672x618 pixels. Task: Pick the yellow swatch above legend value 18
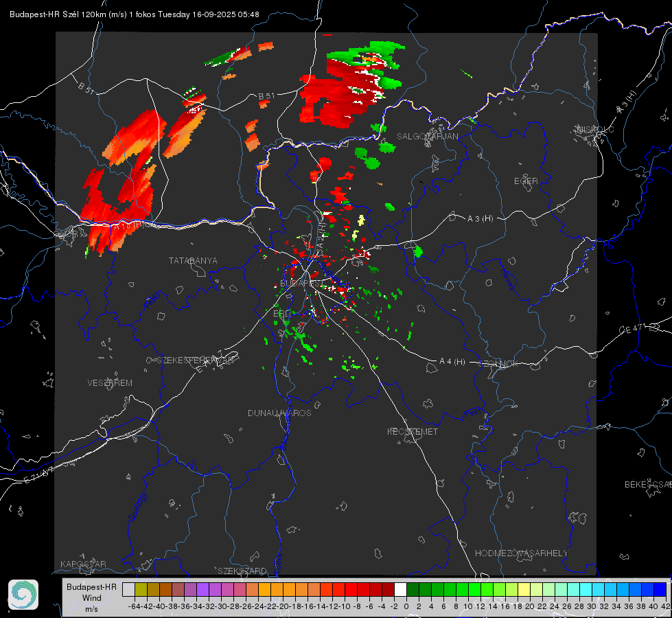524,589
